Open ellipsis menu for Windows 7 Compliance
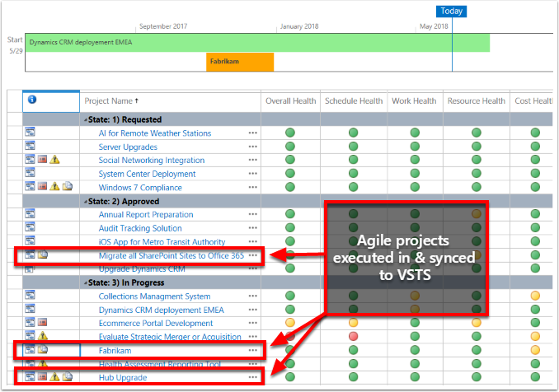This screenshot has width=559, height=392. point(253,187)
